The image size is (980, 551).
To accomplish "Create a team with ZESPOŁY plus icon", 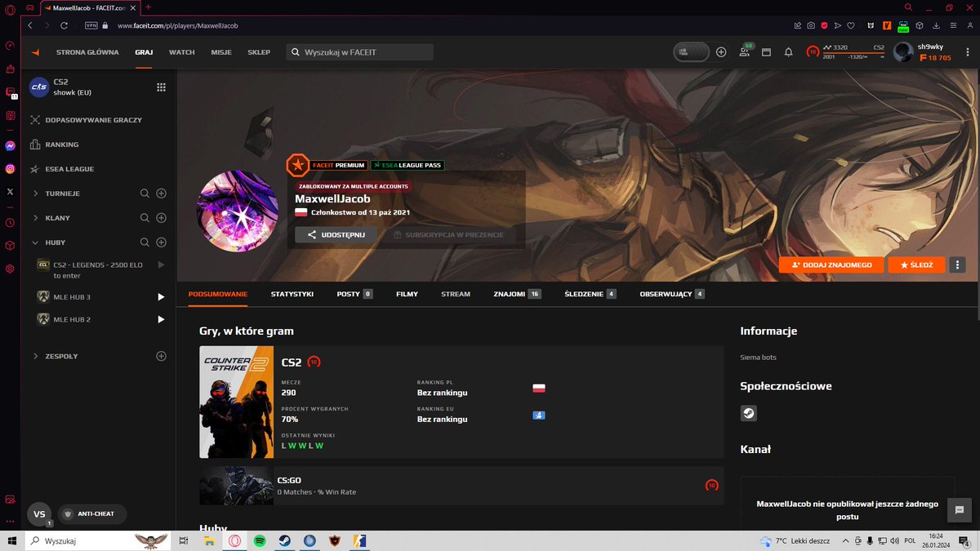I will point(161,356).
